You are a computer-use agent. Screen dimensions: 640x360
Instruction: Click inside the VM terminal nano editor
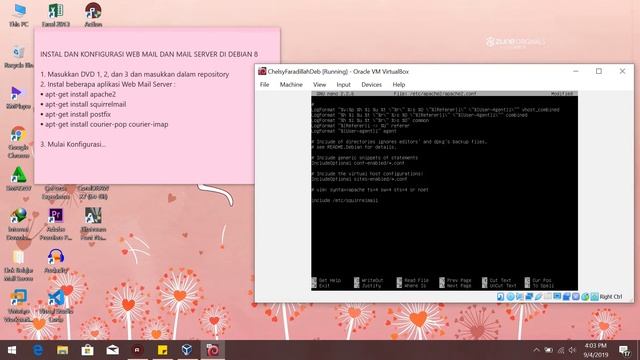tap(444, 191)
